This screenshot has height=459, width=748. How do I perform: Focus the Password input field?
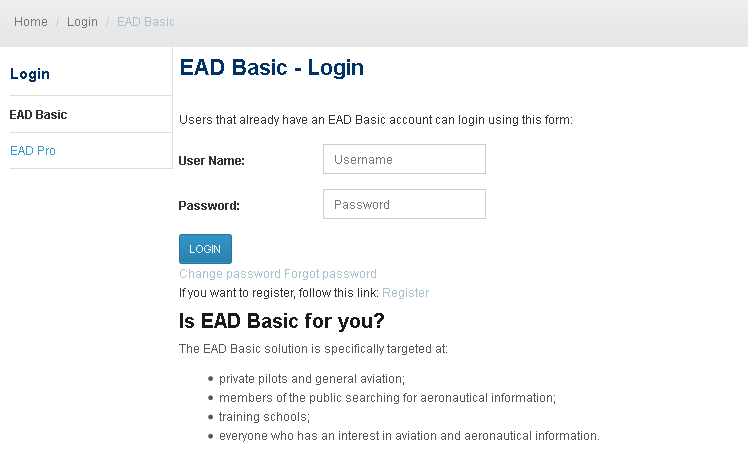[x=404, y=204]
